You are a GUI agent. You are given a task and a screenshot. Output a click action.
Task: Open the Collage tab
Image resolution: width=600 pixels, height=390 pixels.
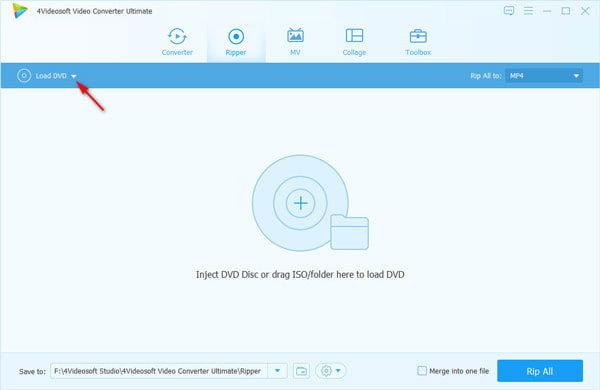(x=354, y=42)
